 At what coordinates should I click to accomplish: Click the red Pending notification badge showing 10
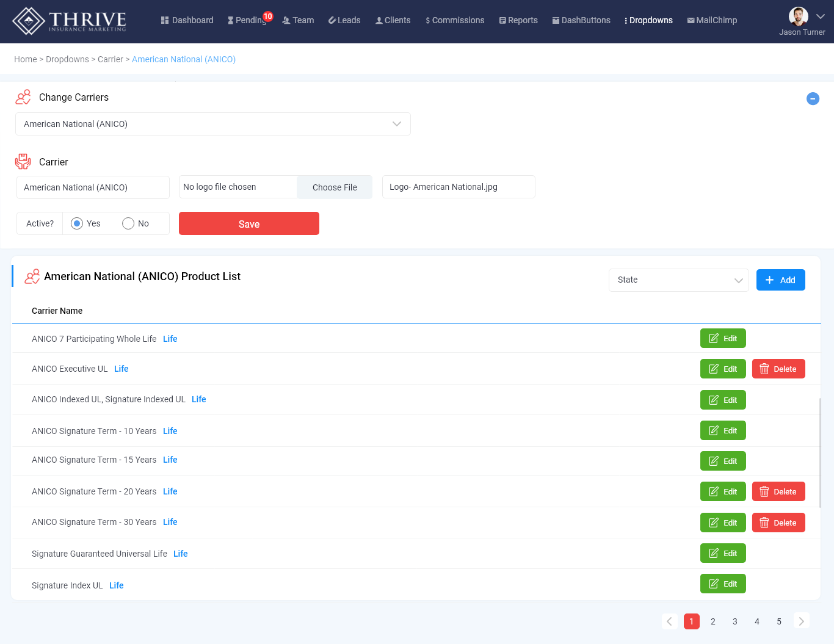pyautogui.click(x=268, y=16)
